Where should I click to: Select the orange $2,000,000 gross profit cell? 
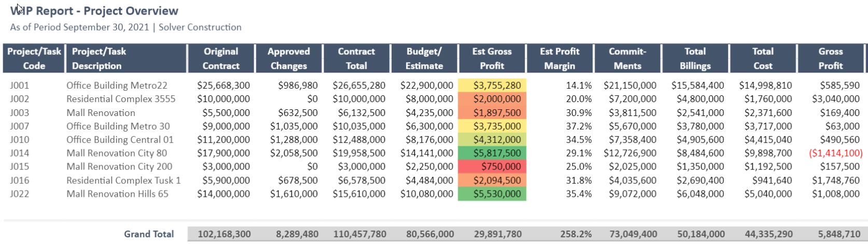[x=492, y=99]
